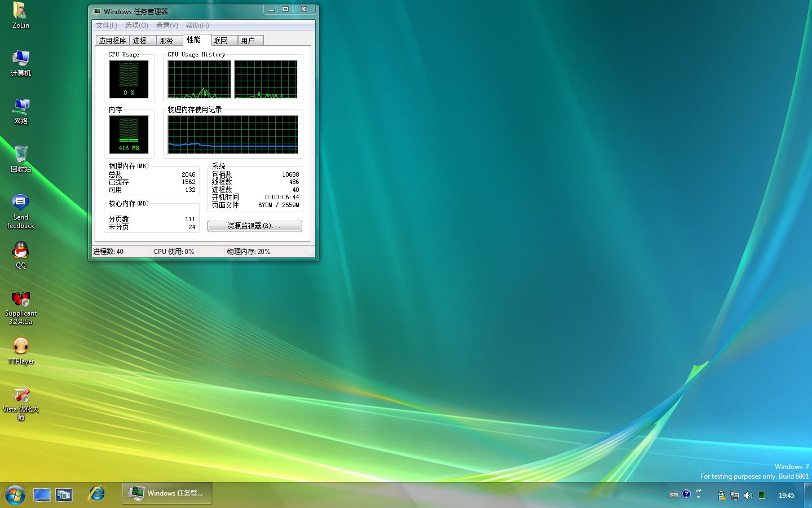Screen dimensions: 812x508
Task: Click the green Task Manager CPU tray icon
Action: coord(762,495)
